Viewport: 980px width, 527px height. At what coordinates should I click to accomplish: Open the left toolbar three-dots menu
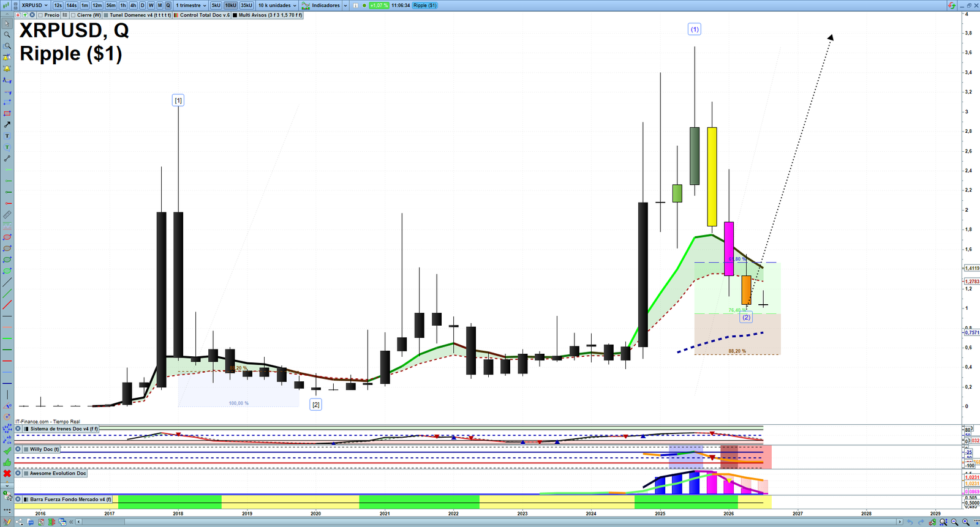point(7,510)
